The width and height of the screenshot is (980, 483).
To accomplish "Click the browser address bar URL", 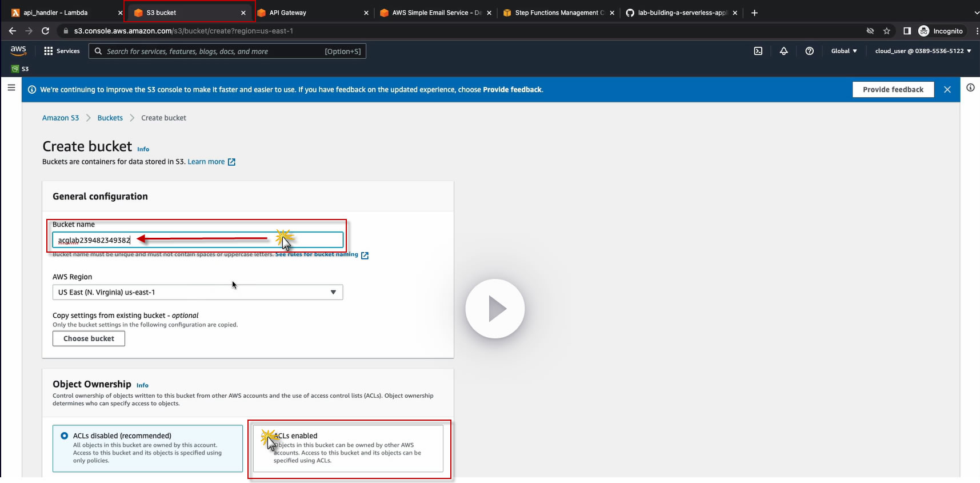I will pos(183,31).
